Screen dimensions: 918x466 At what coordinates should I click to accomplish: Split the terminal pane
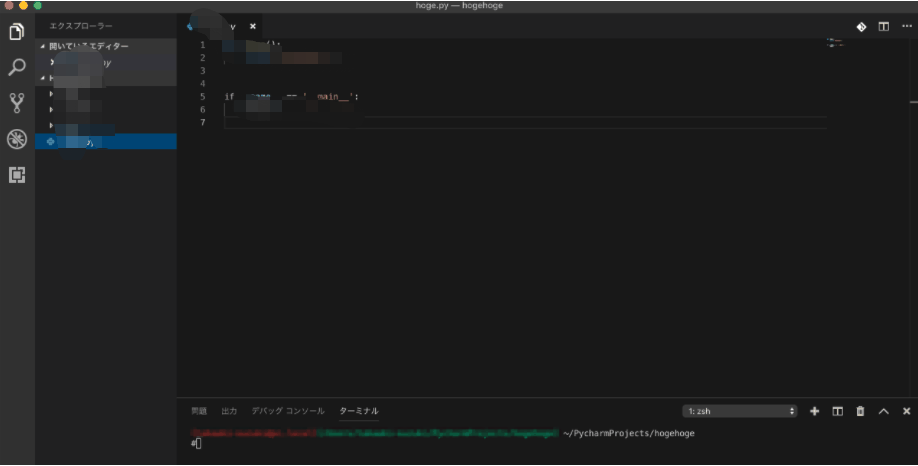click(838, 411)
